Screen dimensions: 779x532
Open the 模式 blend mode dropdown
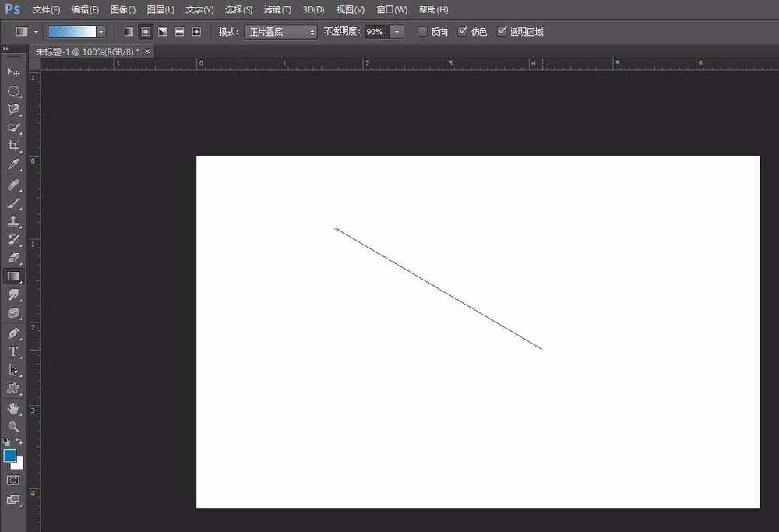[x=280, y=32]
